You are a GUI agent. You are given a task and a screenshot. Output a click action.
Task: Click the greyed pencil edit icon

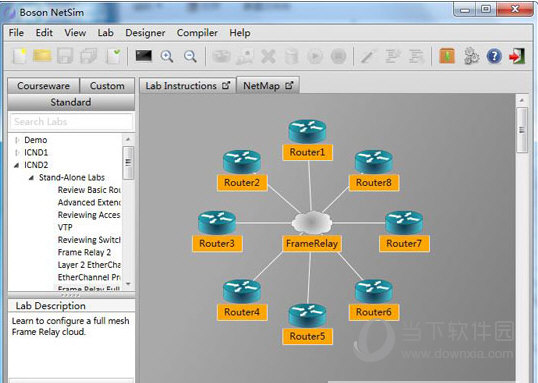[x=367, y=56]
